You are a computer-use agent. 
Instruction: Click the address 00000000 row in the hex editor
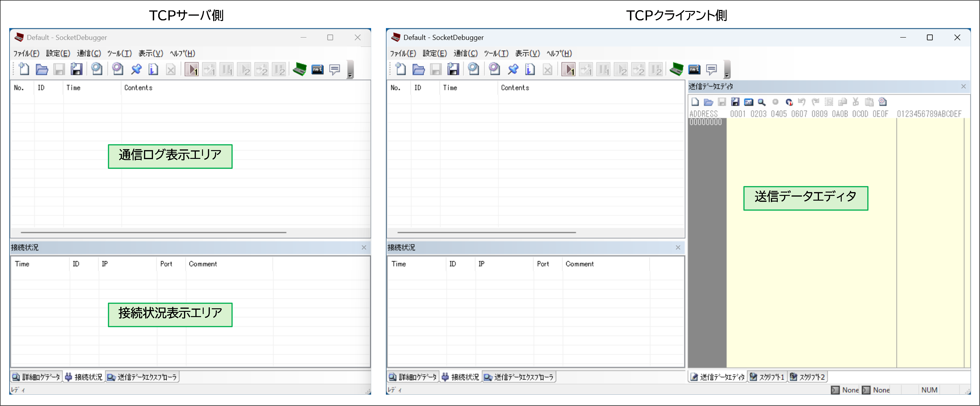[706, 122]
